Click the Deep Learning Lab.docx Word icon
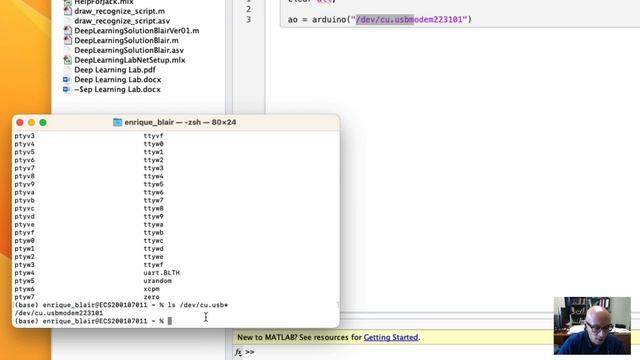 click(x=67, y=80)
